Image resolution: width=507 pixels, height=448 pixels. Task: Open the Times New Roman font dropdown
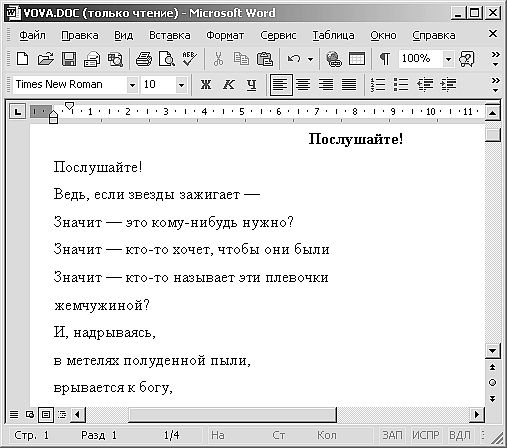pos(132,85)
